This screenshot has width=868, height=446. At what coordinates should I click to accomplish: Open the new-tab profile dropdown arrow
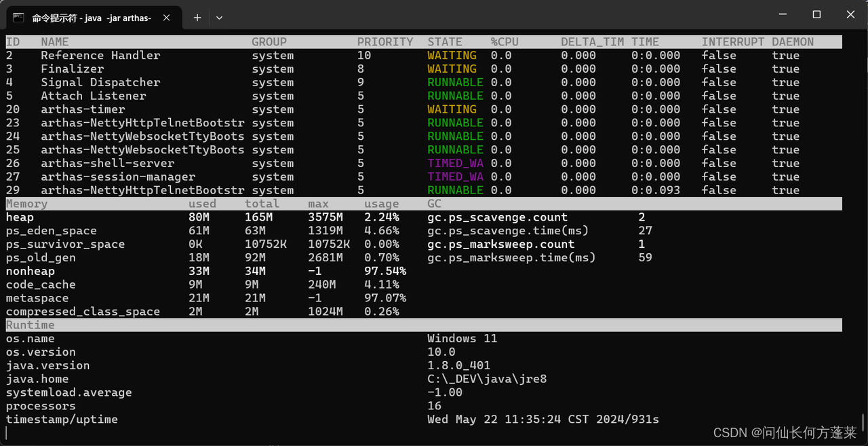tap(219, 18)
